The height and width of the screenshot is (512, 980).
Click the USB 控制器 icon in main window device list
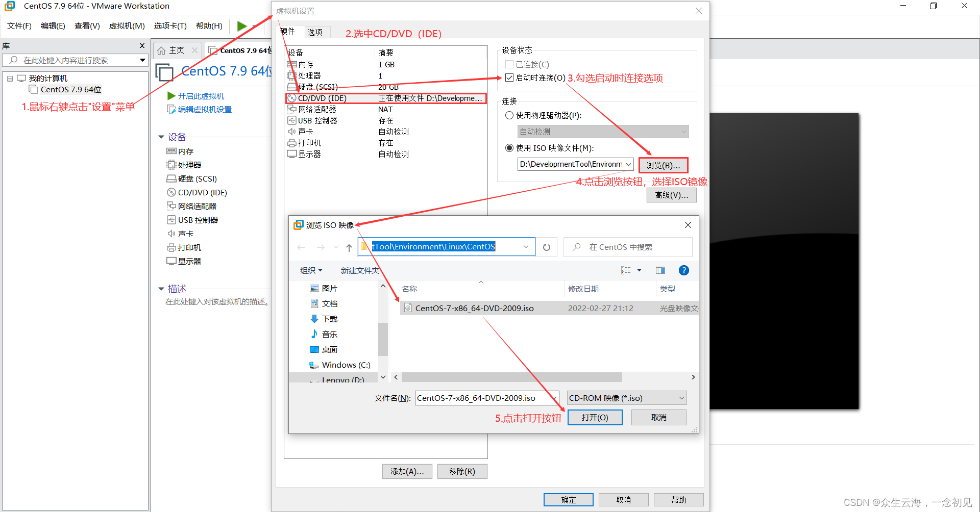[x=171, y=220]
